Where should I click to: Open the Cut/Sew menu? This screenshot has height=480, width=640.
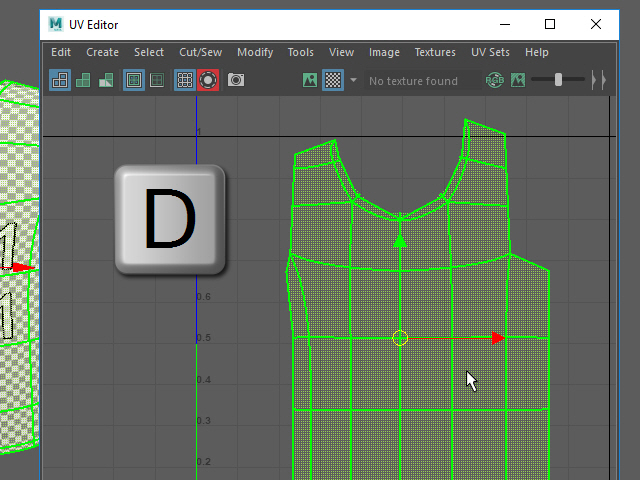[200, 52]
